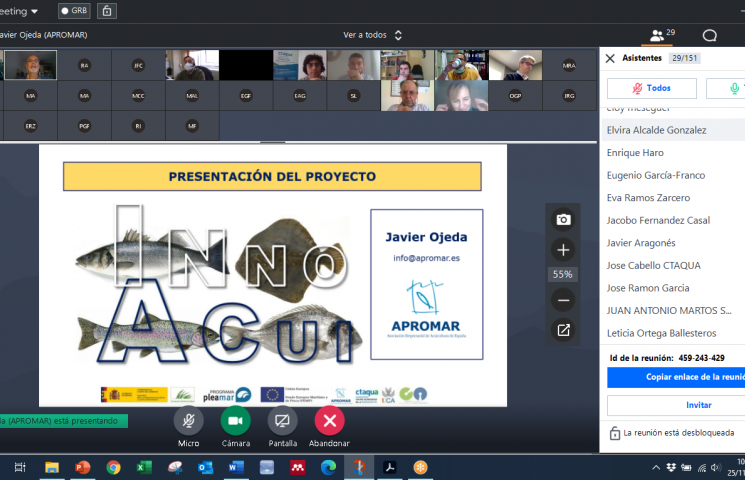Show hidden system tray icons chevron
745x480 pixels.
pos(656,468)
